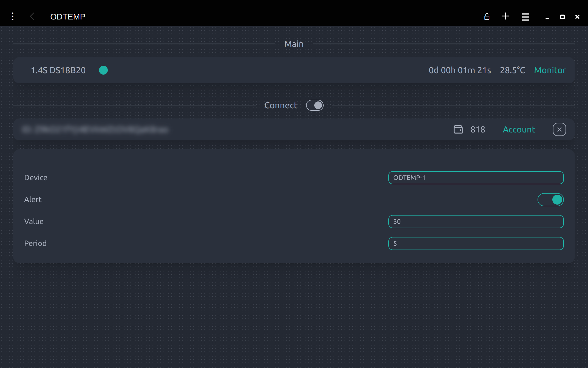Click the Value label
588x368 pixels.
pyautogui.click(x=34, y=222)
